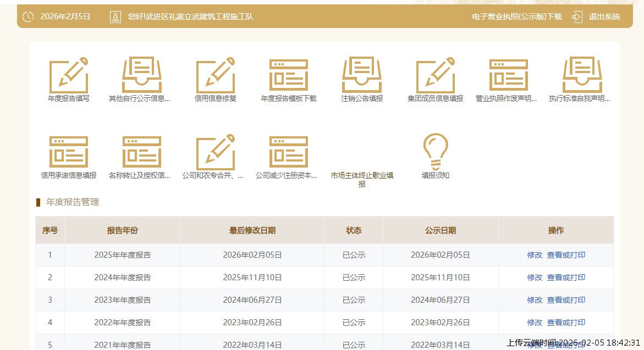Open the 市场主体终止歇业填报 link
644x350 pixels.
(x=362, y=180)
